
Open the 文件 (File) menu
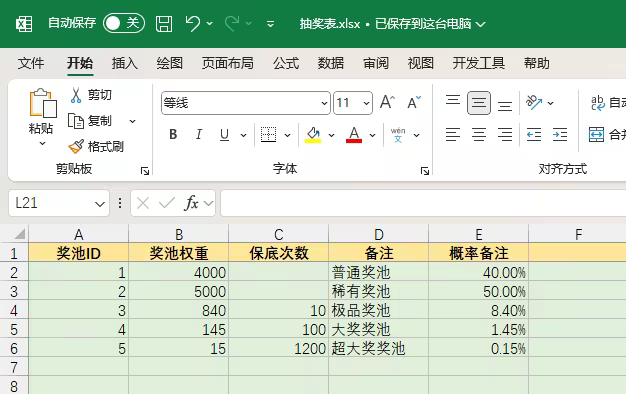click(x=31, y=63)
